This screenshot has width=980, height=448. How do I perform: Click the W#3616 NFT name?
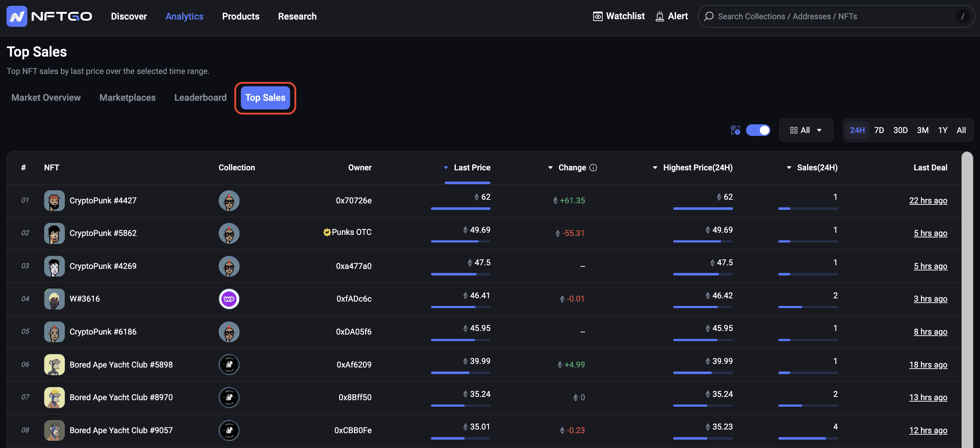84,299
